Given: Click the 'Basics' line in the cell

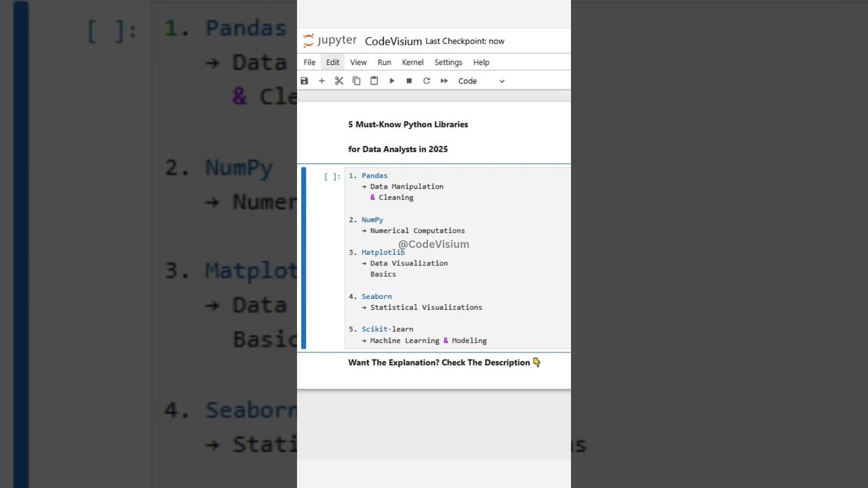Looking at the screenshot, I should click(x=383, y=274).
